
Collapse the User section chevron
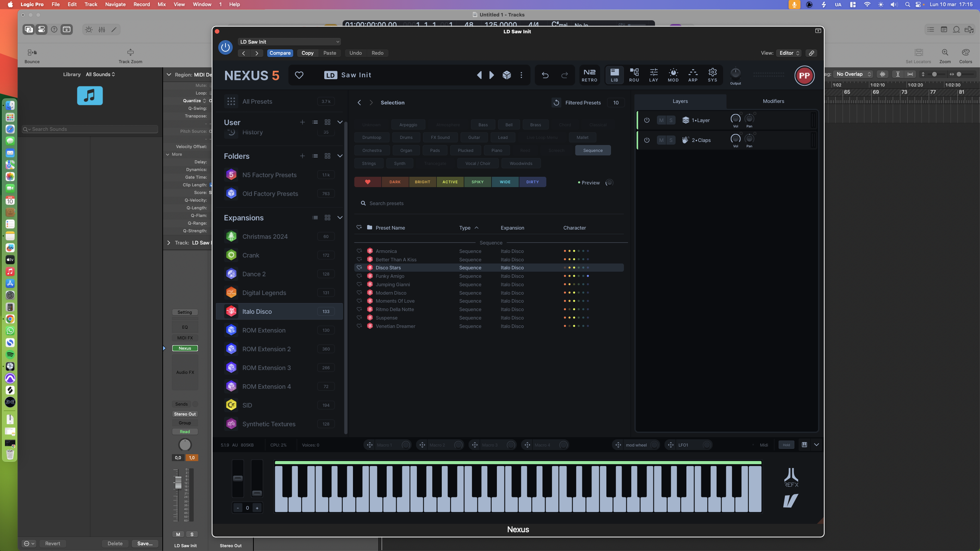tap(340, 122)
